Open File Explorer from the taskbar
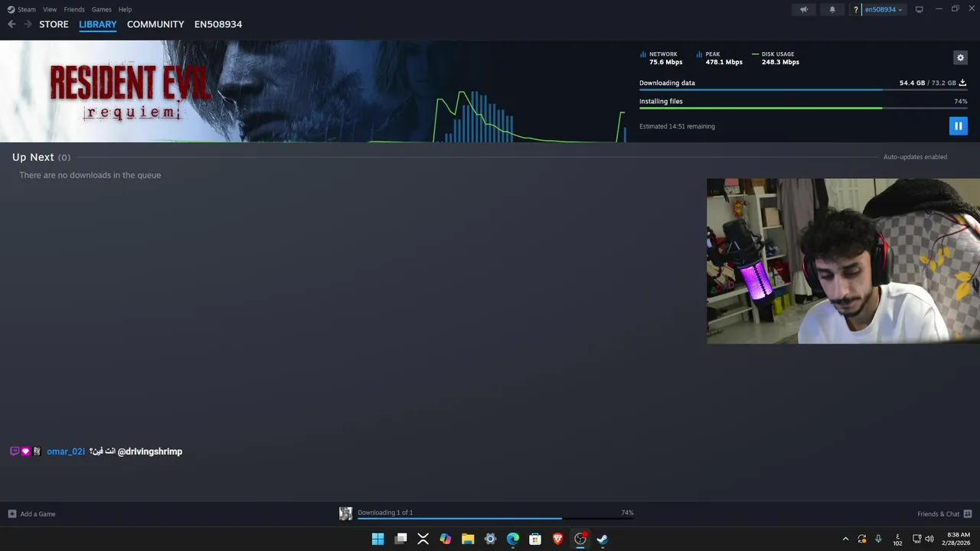980x551 pixels. [468, 539]
